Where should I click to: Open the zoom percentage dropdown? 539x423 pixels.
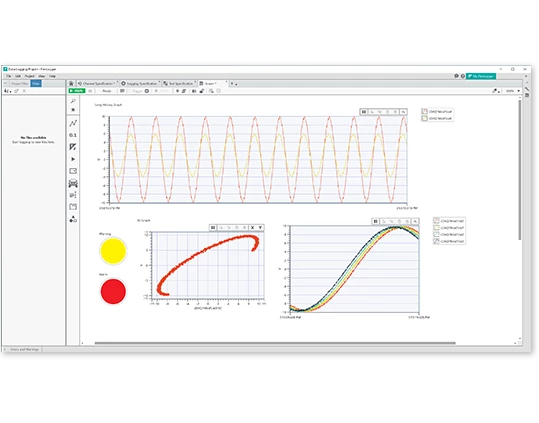pos(512,91)
